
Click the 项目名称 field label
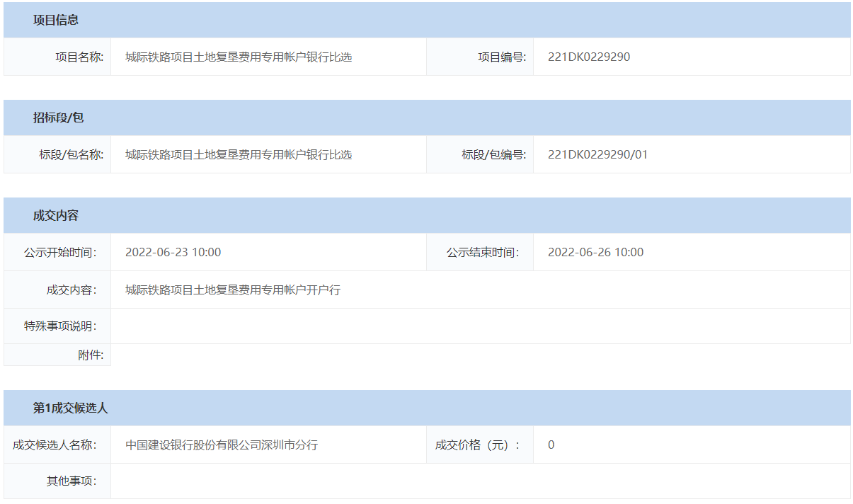point(79,57)
